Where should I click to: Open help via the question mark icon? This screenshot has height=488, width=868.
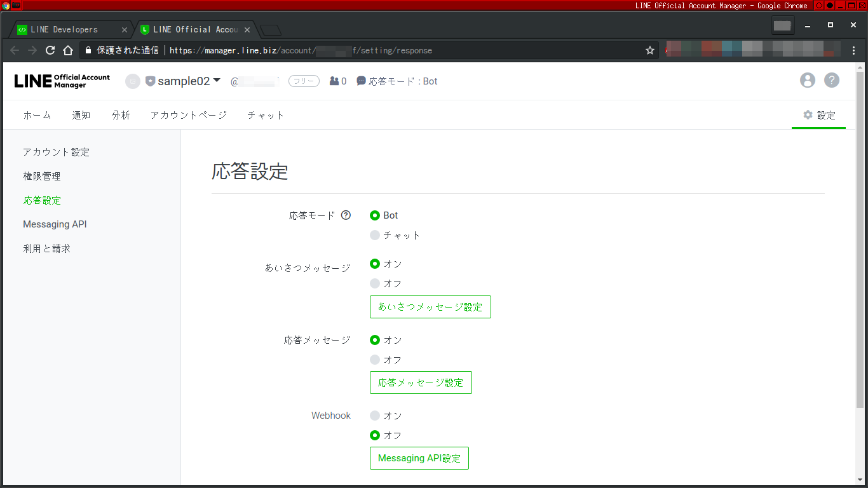coord(831,79)
